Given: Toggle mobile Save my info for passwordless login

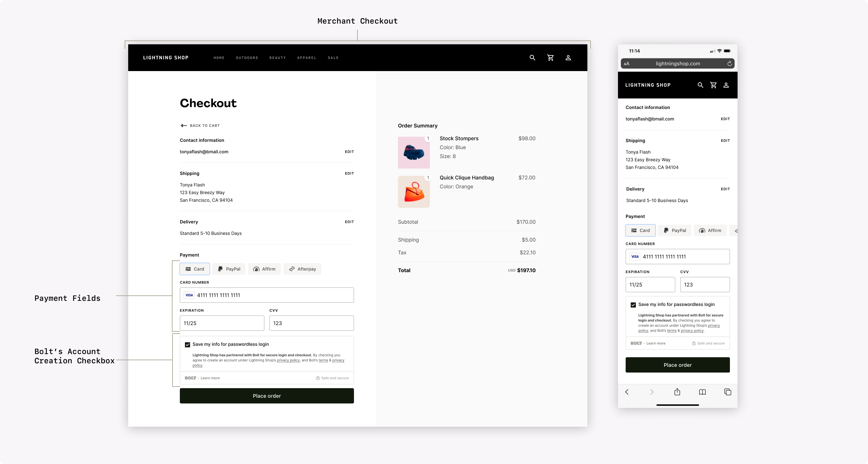Looking at the screenshot, I should pos(633,305).
